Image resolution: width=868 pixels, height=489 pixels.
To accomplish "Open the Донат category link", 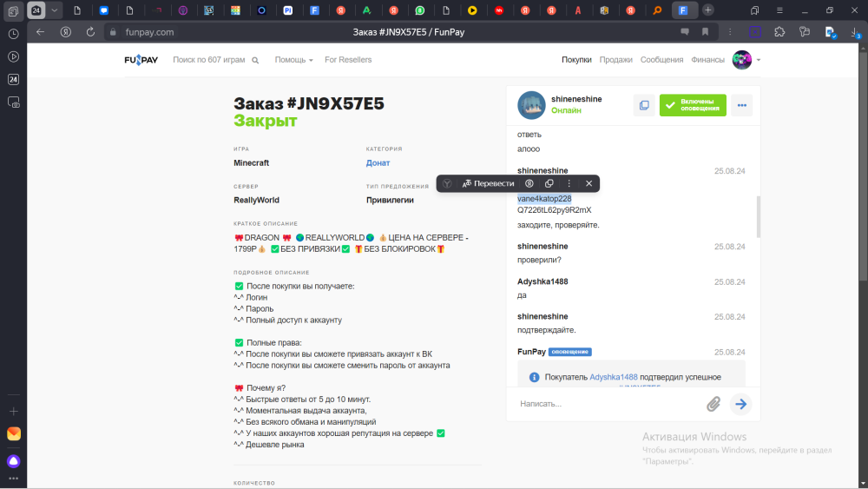I will [x=378, y=162].
